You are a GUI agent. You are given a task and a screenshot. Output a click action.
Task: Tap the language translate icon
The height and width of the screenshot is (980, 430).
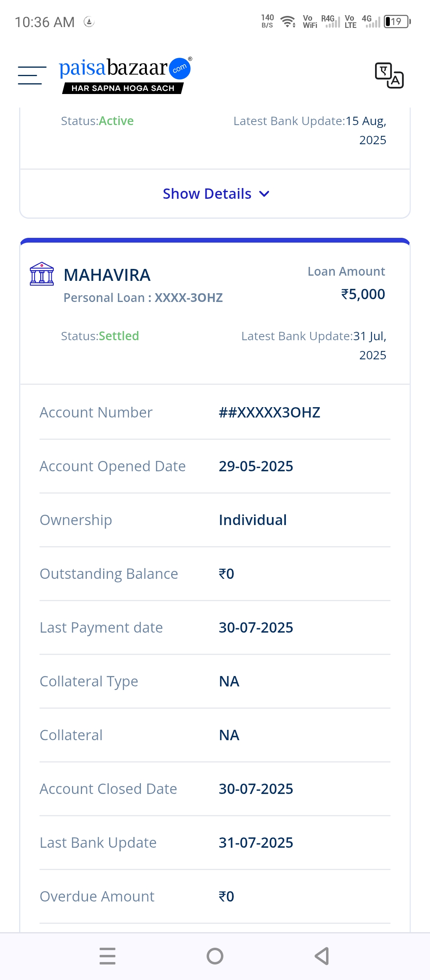tap(389, 75)
